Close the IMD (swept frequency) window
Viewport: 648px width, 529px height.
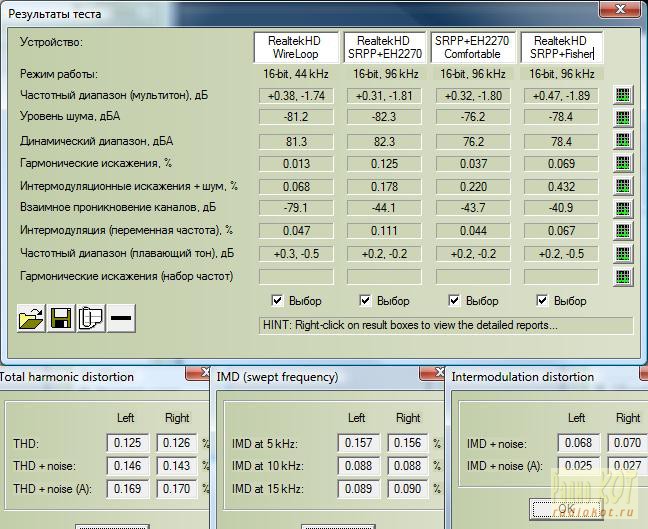[433, 373]
